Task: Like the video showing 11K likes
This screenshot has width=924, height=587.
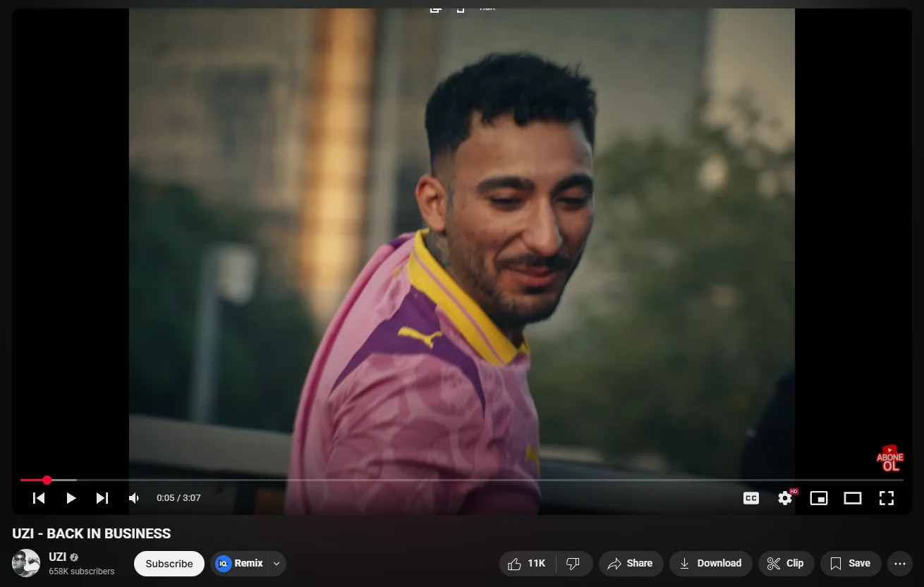Action: [528, 563]
